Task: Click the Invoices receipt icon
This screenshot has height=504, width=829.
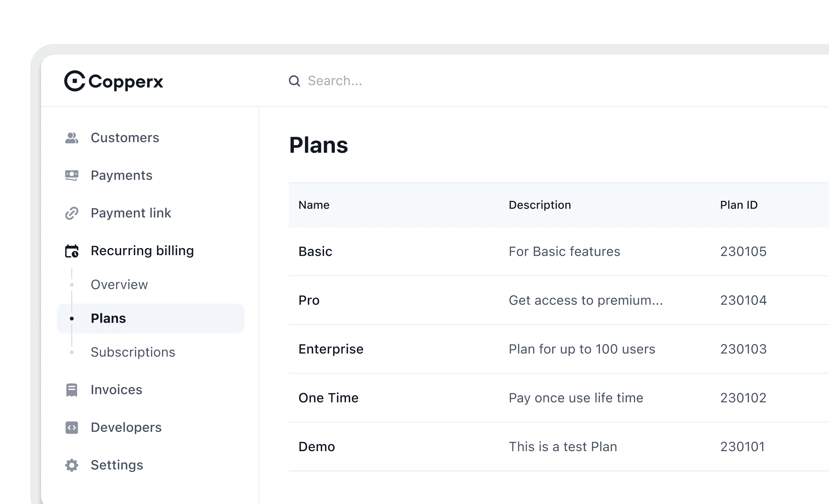Action: tap(72, 390)
